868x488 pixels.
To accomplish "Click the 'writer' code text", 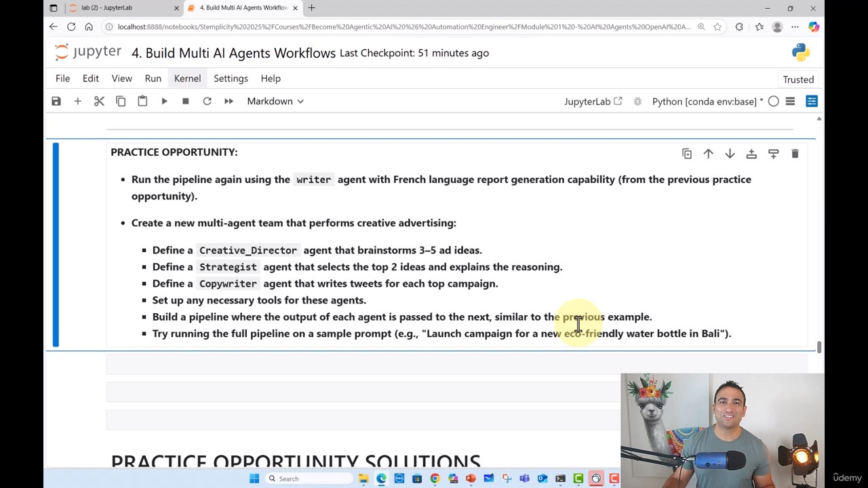I will click(x=313, y=180).
